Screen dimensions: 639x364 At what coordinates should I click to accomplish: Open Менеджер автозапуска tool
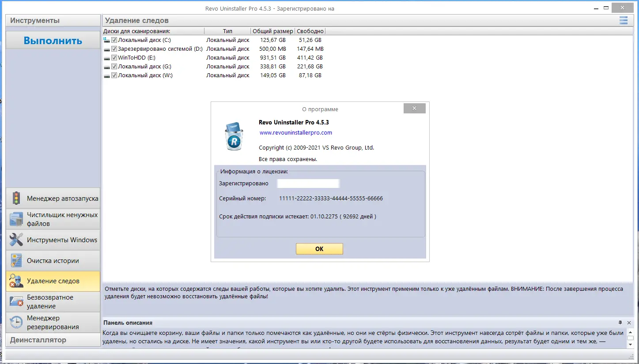pyautogui.click(x=53, y=199)
